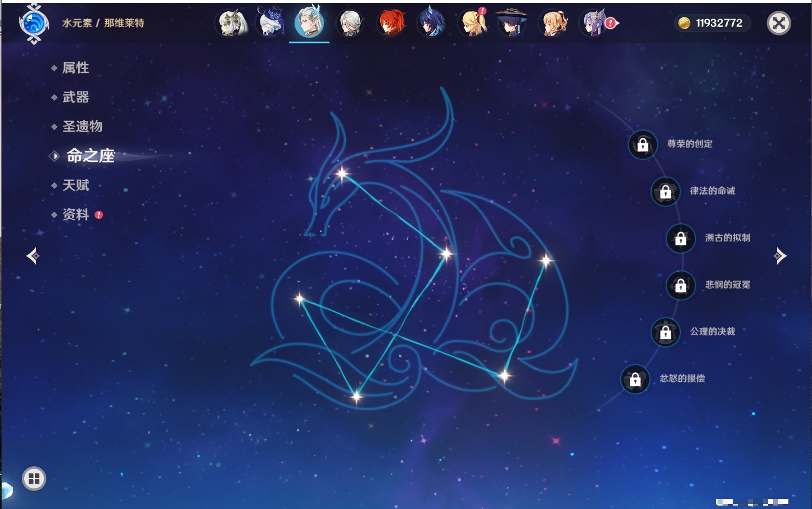Choose the Wanderer avatar with wide hat
The height and width of the screenshot is (509, 812).
(511, 24)
